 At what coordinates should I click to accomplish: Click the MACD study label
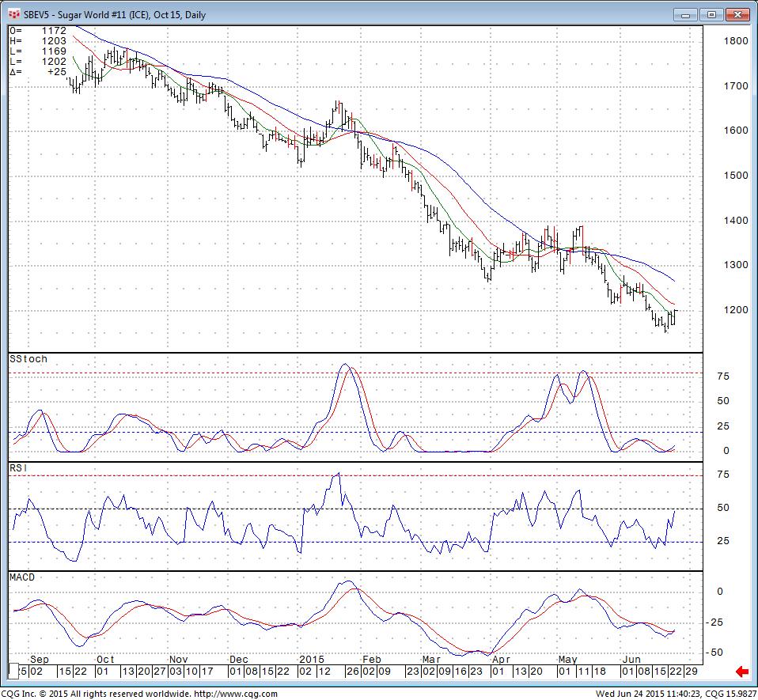(22, 577)
